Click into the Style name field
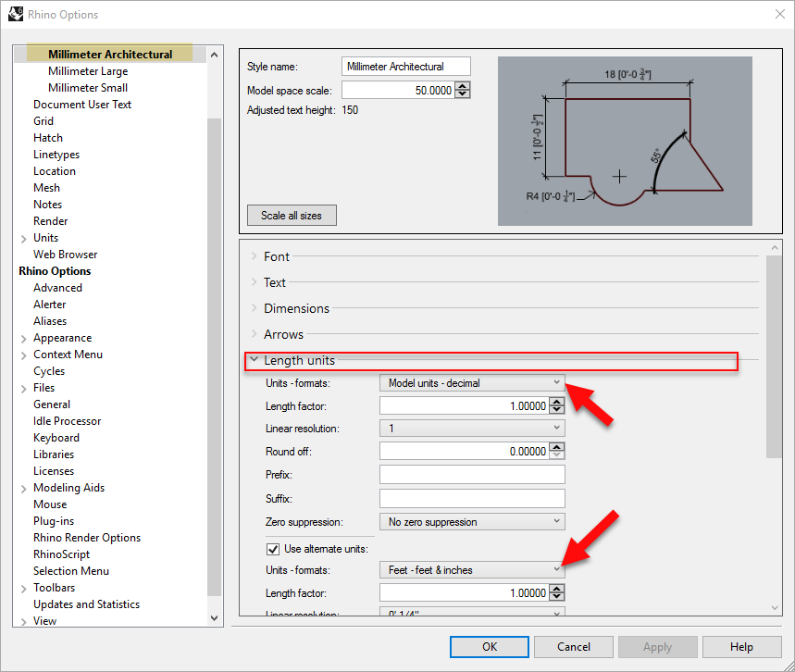 pyautogui.click(x=406, y=67)
